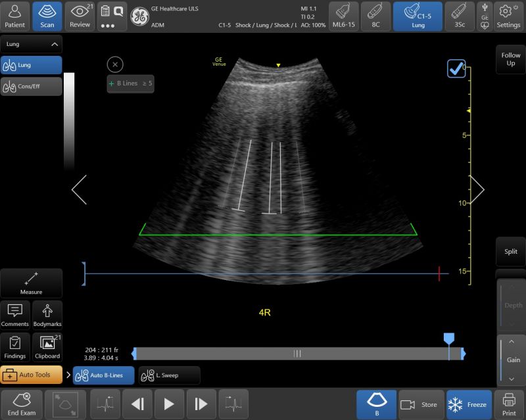Click the grayscale map bar
Viewport: 526px width, 420px height.
(x=69, y=121)
